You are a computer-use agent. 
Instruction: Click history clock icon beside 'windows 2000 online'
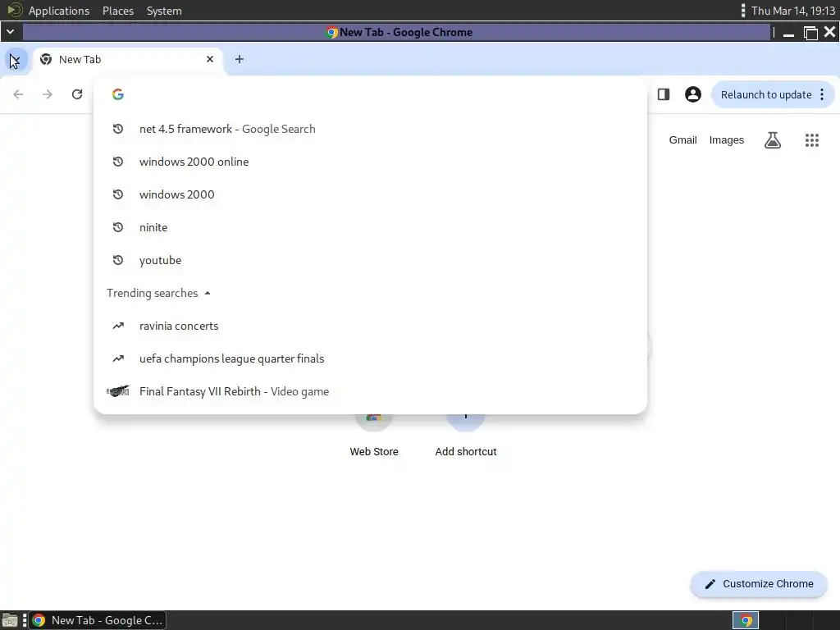[x=118, y=162]
